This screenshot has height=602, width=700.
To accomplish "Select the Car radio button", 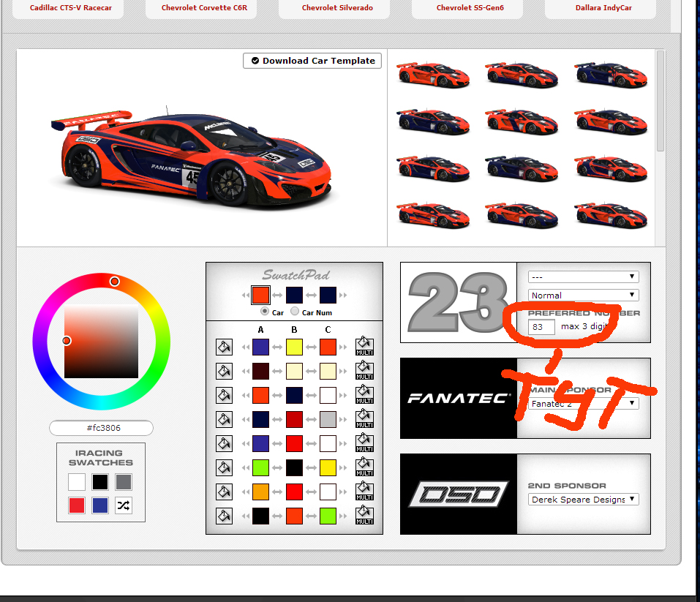I will pyautogui.click(x=265, y=312).
